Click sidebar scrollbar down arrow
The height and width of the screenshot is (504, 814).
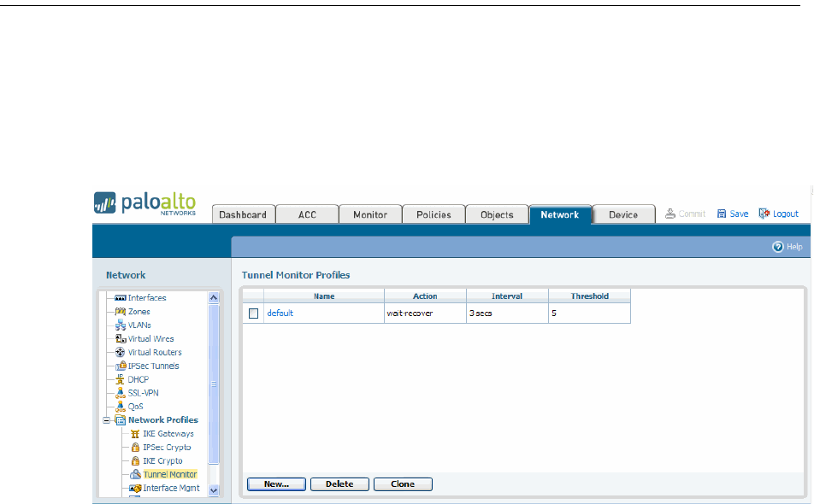pos(214,490)
